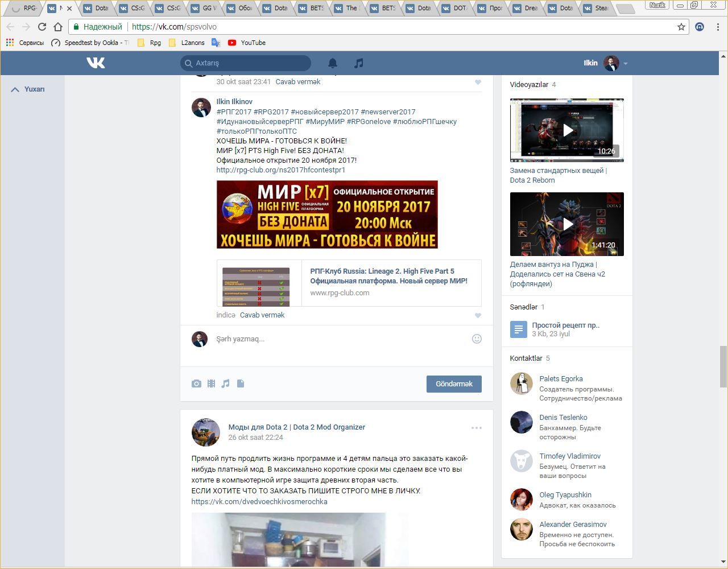Click Timofey Vladimirov's avatar

pos(522,461)
